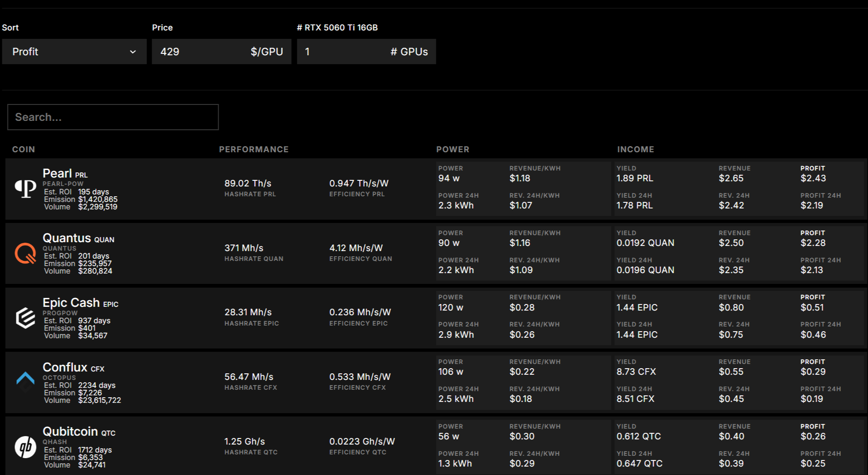Click Epic Cash power 120 w
868x475 pixels.
(451, 307)
